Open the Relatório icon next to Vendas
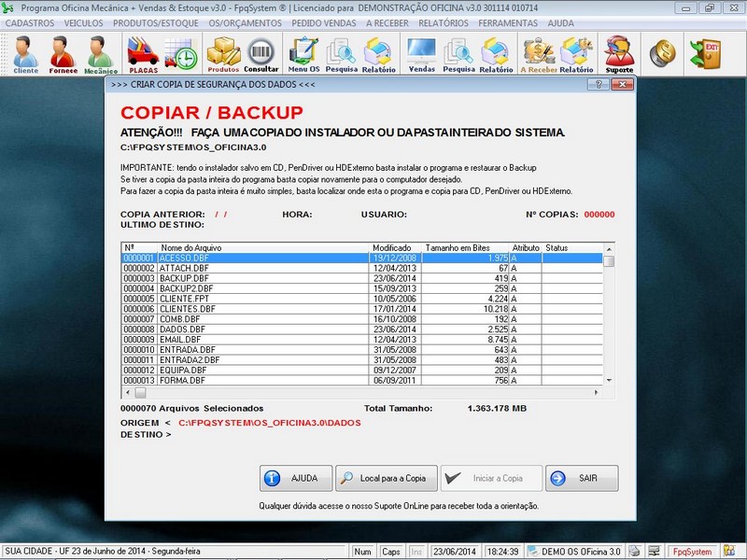 [x=496, y=54]
